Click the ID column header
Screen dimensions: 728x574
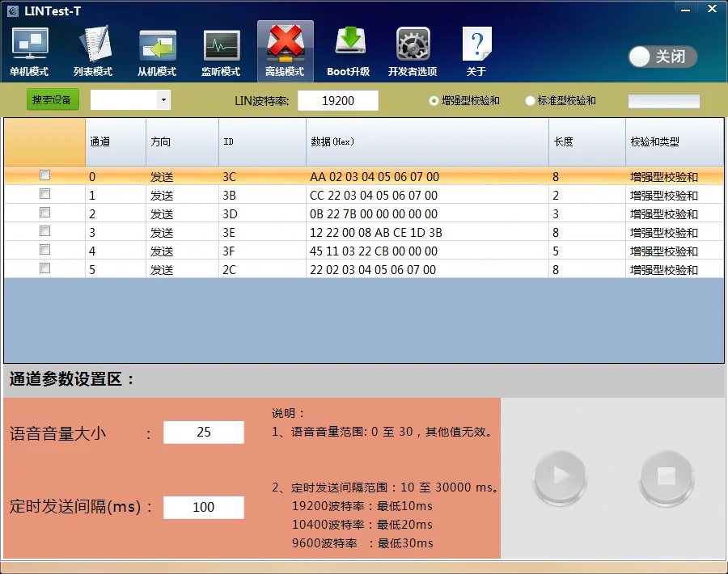pos(262,142)
